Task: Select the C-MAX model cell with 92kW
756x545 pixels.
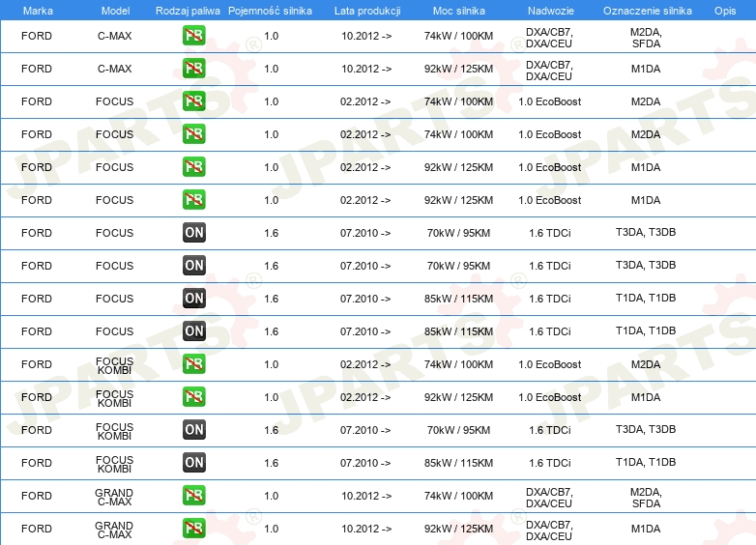Action: pos(115,69)
